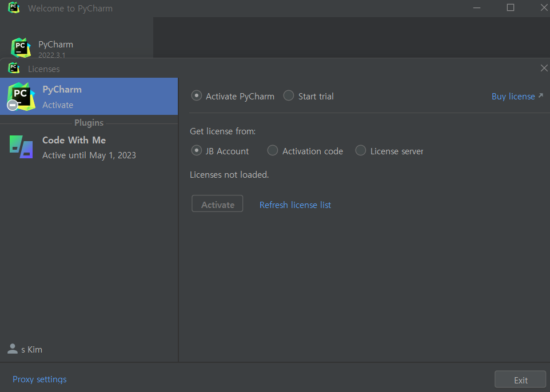This screenshot has height=392, width=550.
Task: Click the Activate button
Action: 217,203
